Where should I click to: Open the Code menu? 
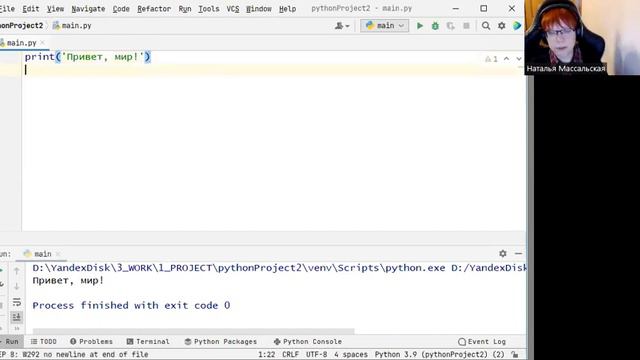pyautogui.click(x=121, y=9)
